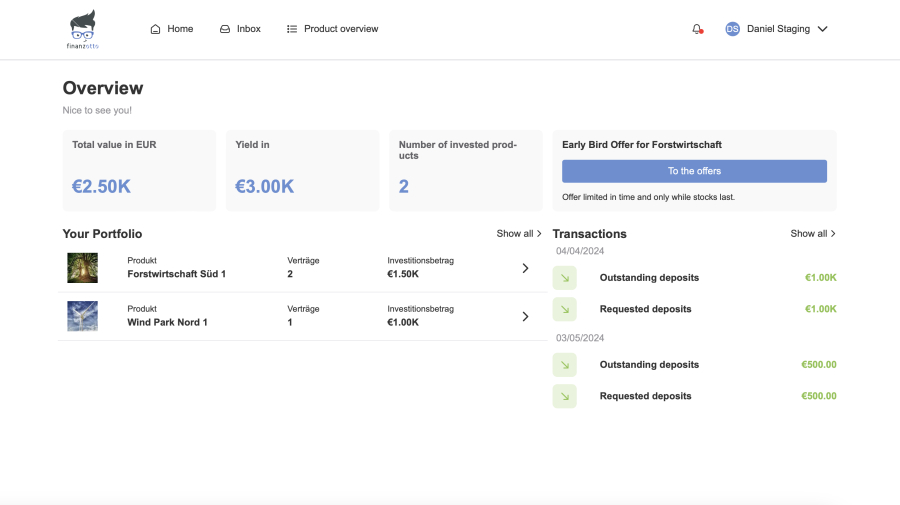Click arrow icon for 04/04/2024 Requested deposits
900x505 pixels.
click(564, 309)
